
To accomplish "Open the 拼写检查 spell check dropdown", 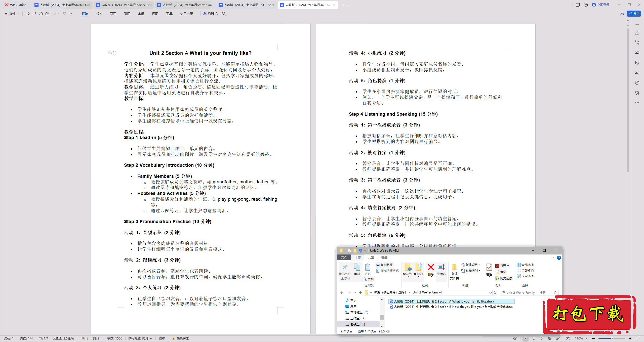I will 140,338.
